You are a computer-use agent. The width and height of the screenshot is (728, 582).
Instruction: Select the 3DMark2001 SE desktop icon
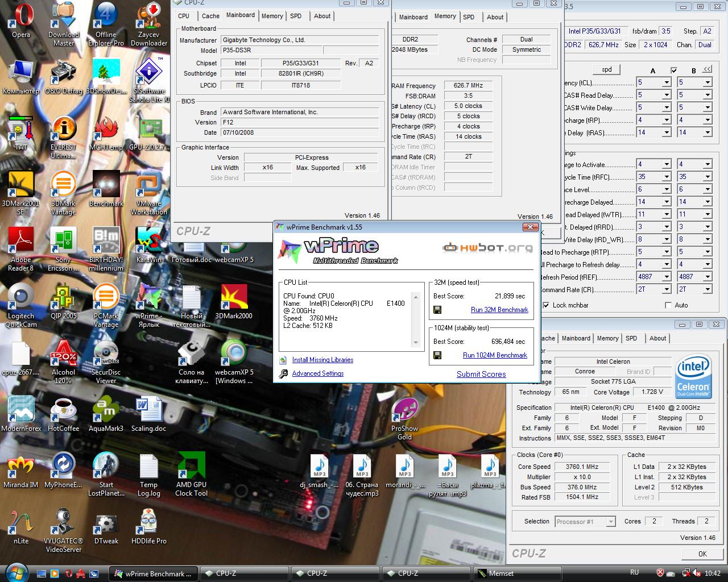tap(21, 193)
